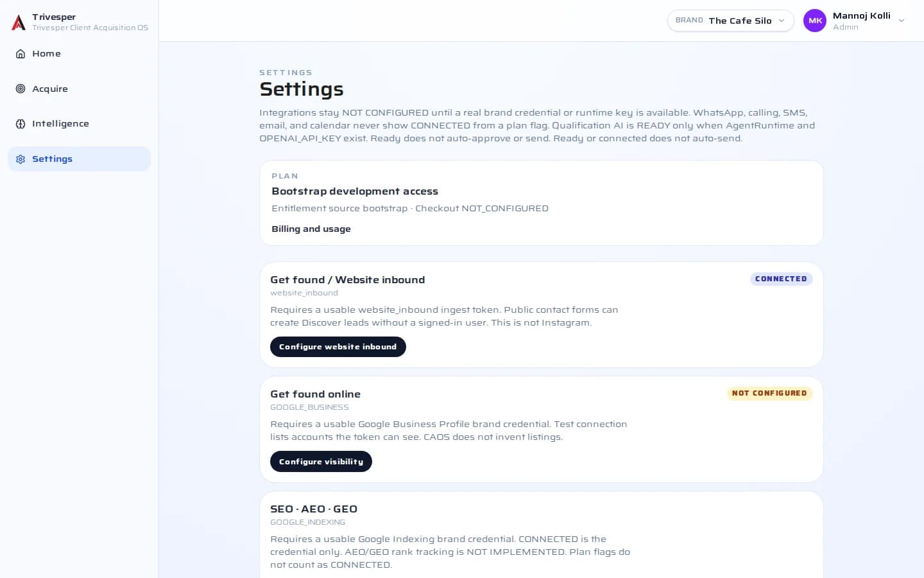
Task: Click the Entitlement source bootstrap line
Action: pos(410,209)
